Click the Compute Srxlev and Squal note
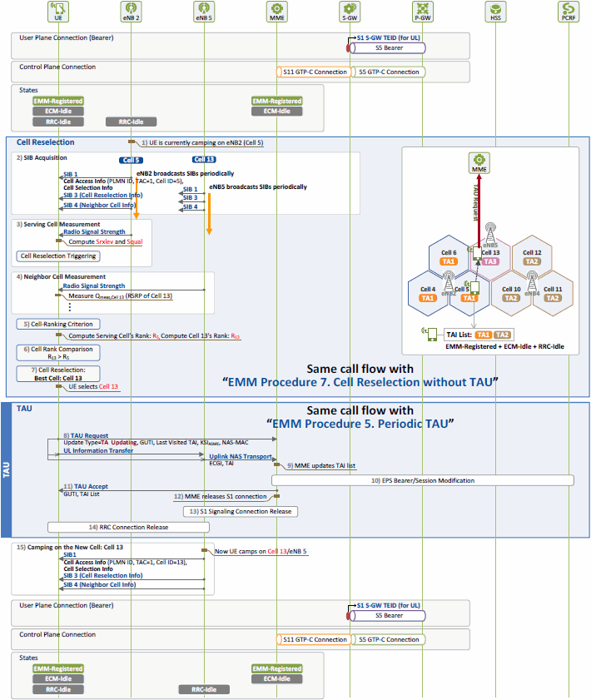The width and height of the screenshot is (591, 700). point(106,241)
